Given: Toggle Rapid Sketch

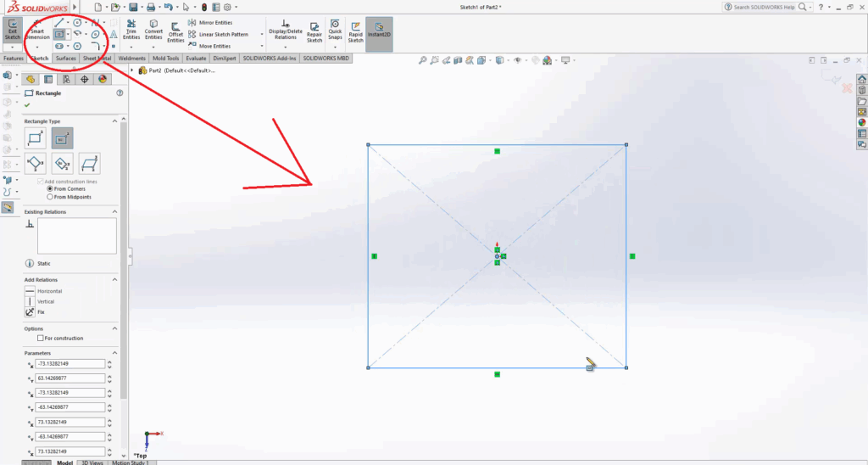Looking at the screenshot, I should click(x=355, y=32).
